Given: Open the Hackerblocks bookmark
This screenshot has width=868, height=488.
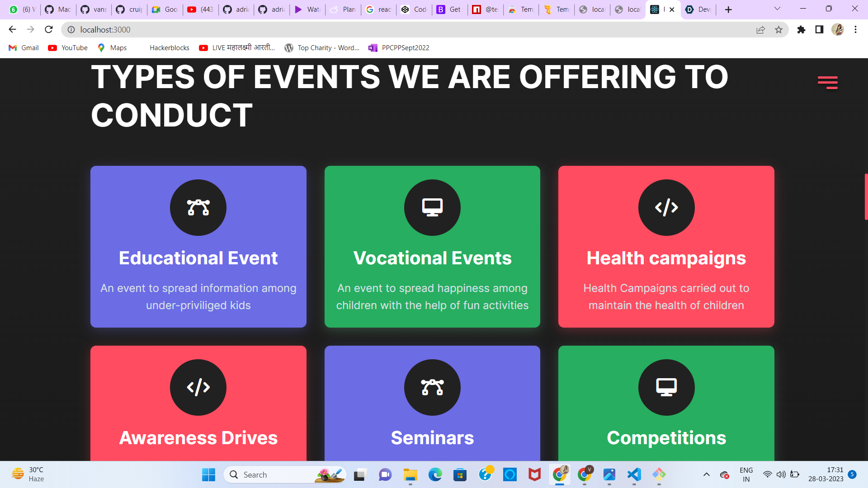Looking at the screenshot, I should coord(169,48).
